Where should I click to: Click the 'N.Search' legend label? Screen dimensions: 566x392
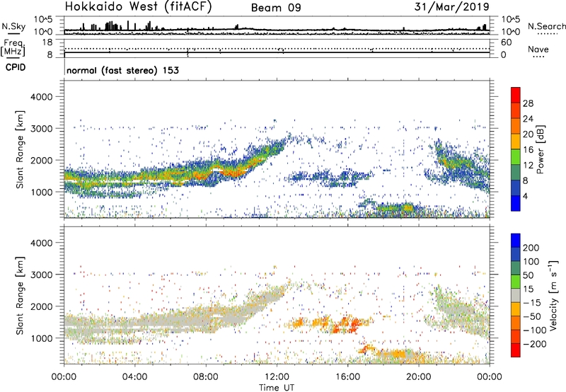(546, 26)
